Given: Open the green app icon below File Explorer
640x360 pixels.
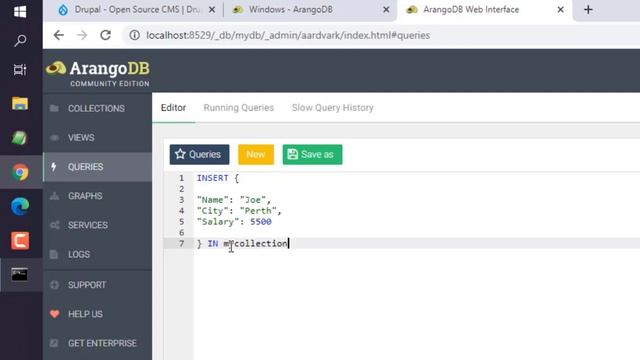Looking at the screenshot, I should [x=20, y=138].
